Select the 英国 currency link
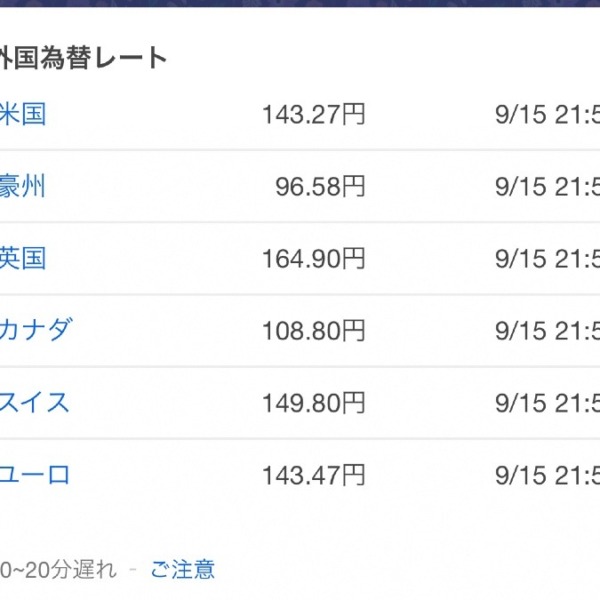The height and width of the screenshot is (600, 600). (23, 258)
